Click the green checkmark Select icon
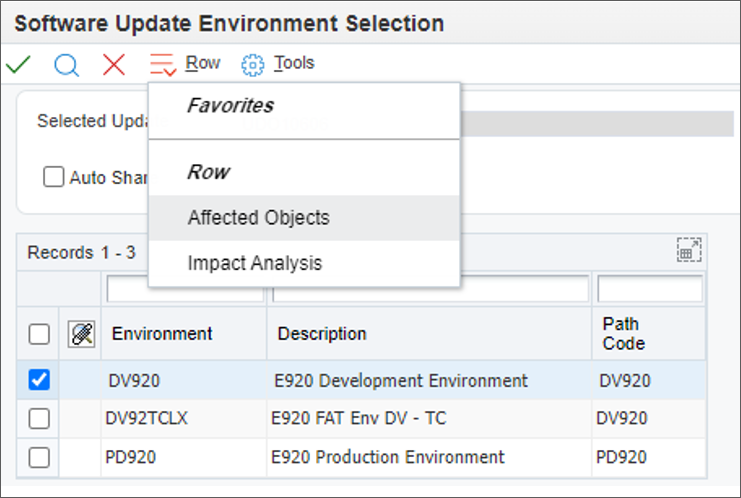Viewport: 741px width, 498px height. click(18, 65)
